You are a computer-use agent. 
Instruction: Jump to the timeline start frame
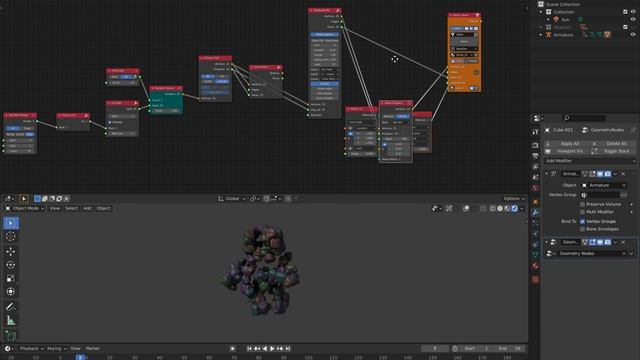pyautogui.click(x=249, y=349)
